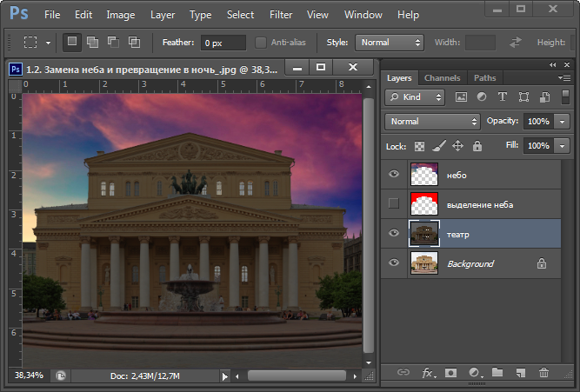Filter layers by type (T icon)
This screenshot has height=392, width=580.
tap(503, 97)
